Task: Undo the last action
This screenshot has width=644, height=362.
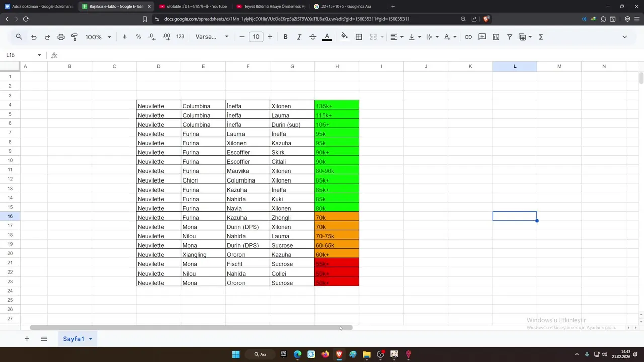Action: [x=34, y=37]
